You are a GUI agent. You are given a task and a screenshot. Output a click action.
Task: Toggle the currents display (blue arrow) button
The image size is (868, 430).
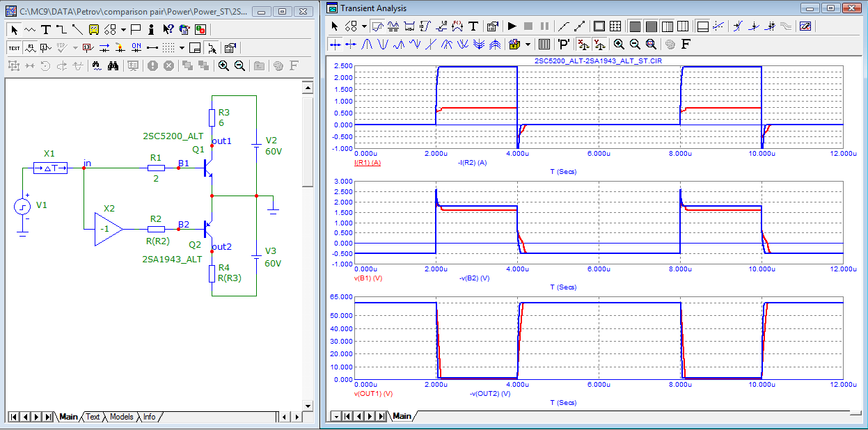(104, 47)
